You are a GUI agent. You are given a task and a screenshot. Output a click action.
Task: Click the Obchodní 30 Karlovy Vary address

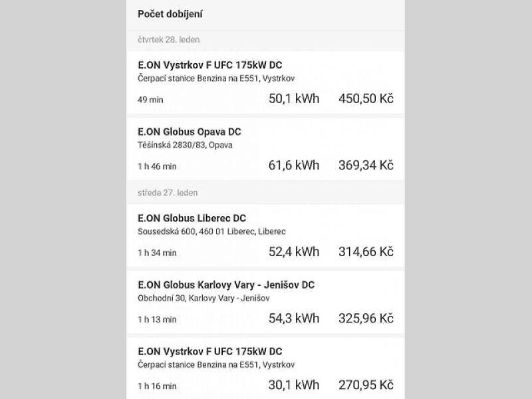coord(203,298)
